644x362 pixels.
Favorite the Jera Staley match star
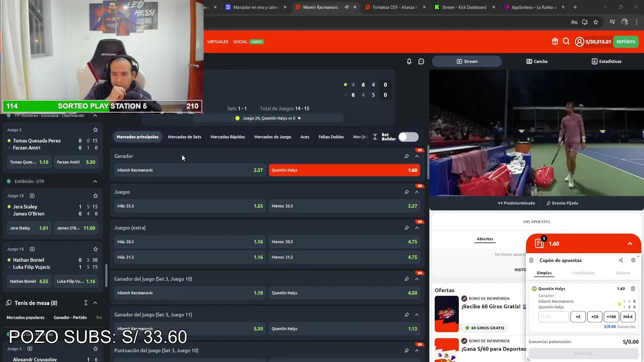tap(96, 196)
